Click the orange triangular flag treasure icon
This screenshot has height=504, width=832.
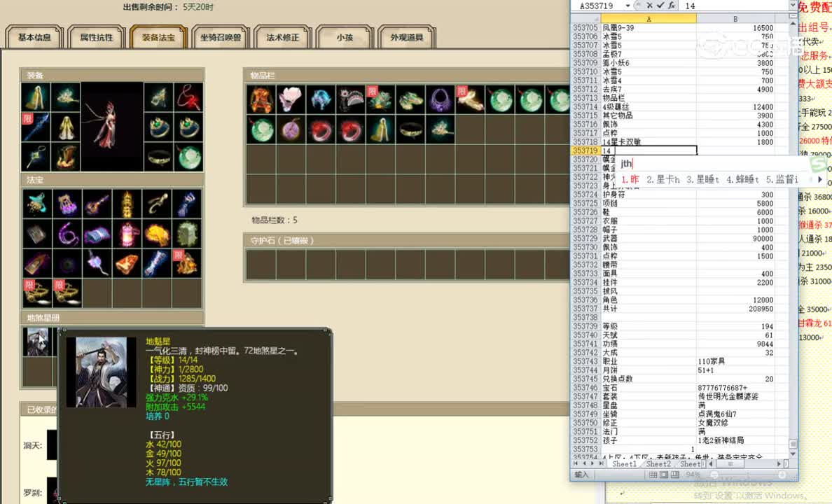pos(127,264)
